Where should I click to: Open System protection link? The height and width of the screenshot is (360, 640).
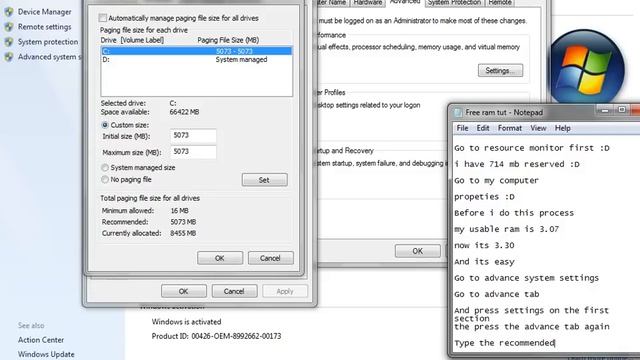pos(48,42)
